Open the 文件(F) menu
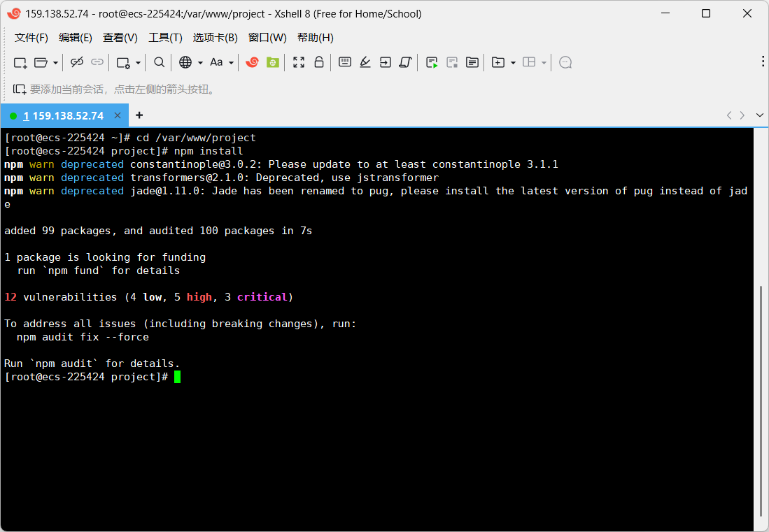 click(31, 38)
